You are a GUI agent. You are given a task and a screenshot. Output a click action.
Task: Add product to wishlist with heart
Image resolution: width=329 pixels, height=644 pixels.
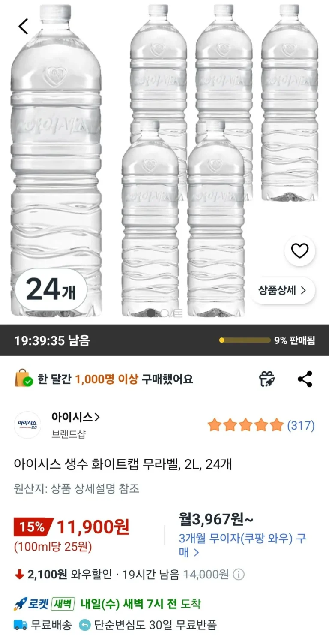pyautogui.click(x=299, y=251)
